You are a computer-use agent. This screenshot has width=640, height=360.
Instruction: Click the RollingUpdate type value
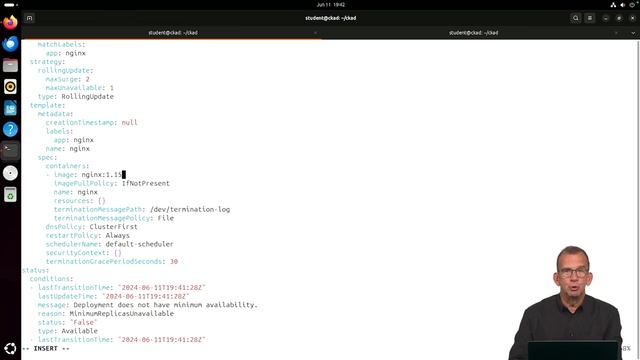click(87, 97)
